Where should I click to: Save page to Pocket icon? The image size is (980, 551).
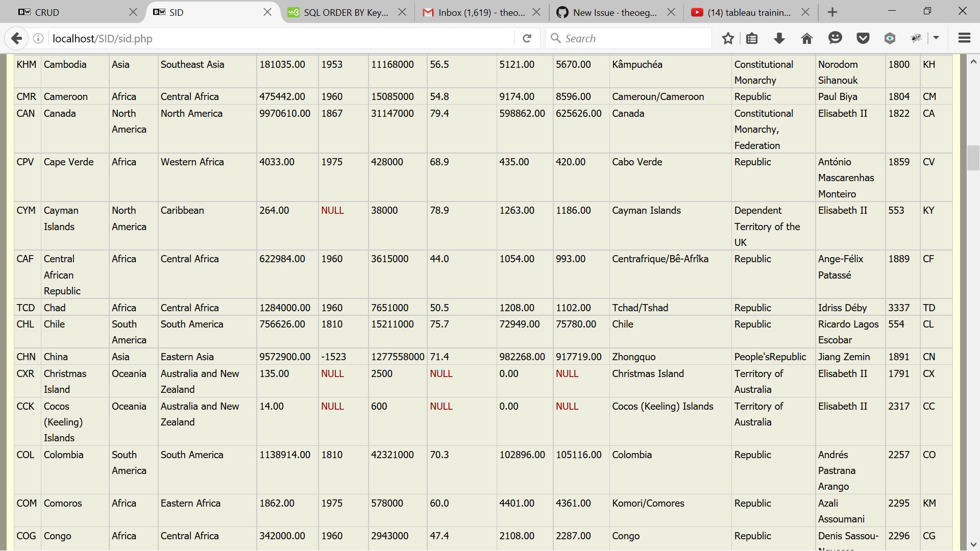point(863,38)
